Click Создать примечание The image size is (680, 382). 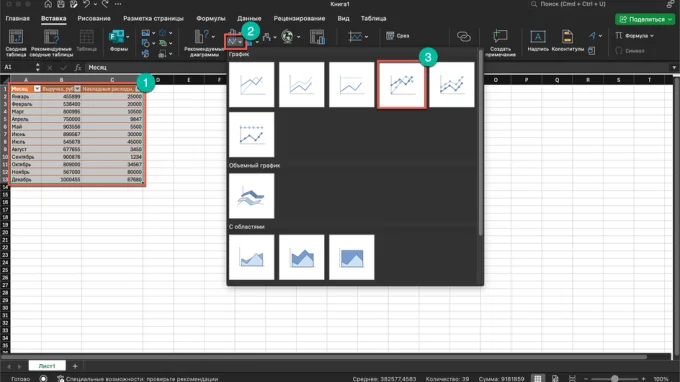(x=500, y=43)
